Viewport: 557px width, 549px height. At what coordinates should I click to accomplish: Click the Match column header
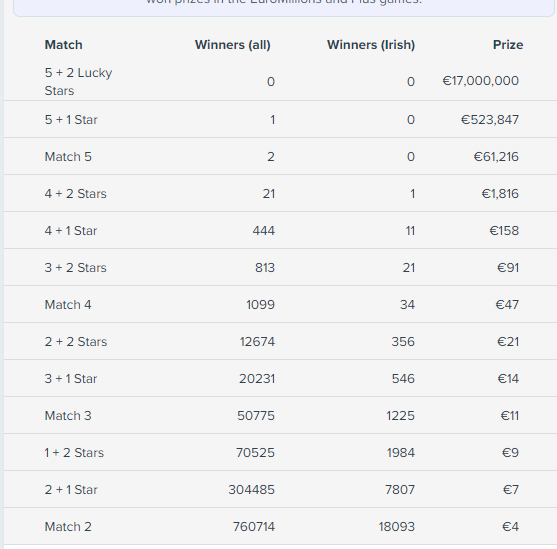tap(64, 45)
